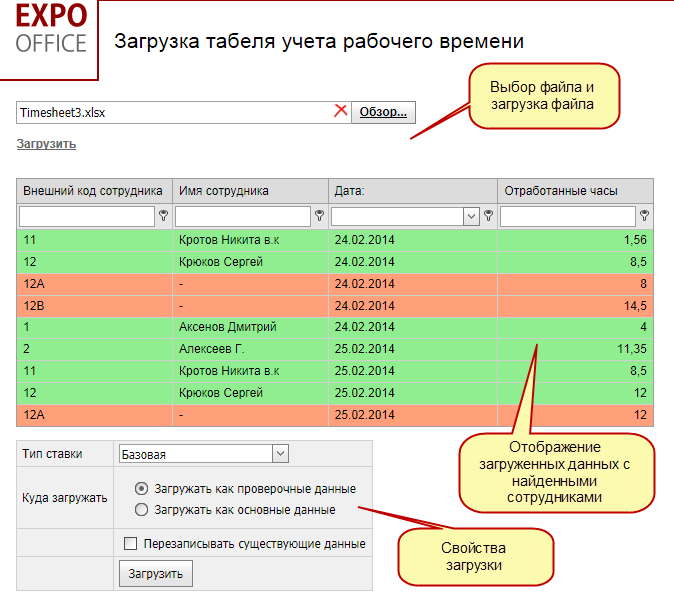Click the red X to clear selected file
Image resolution: width=674 pixels, height=610 pixels.
pos(340,112)
